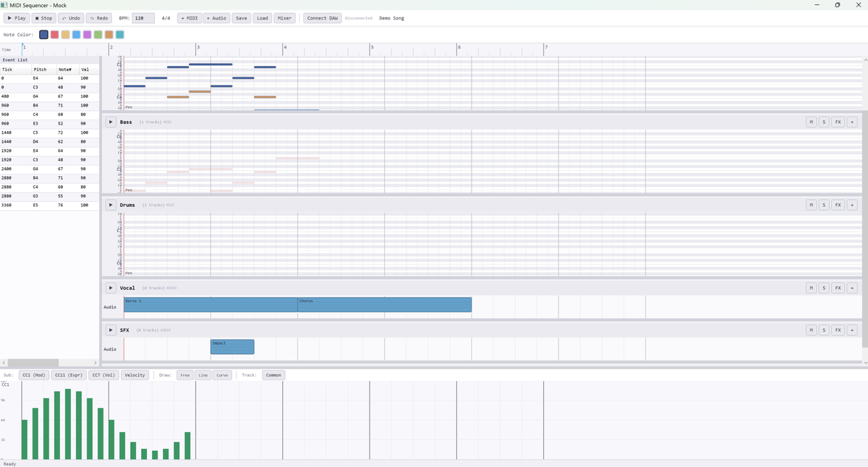Collapse the Bass group with its arrow
Viewport: 868px width, 467px height.
point(111,122)
